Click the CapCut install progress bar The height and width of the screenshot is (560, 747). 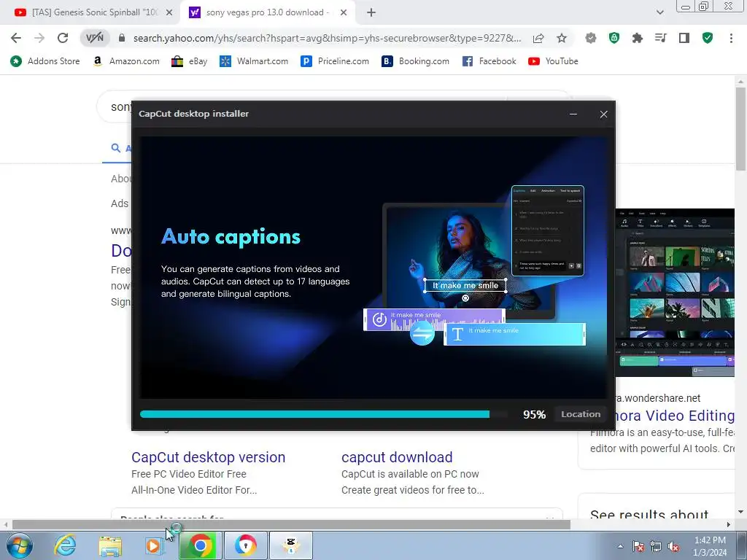[x=324, y=414]
